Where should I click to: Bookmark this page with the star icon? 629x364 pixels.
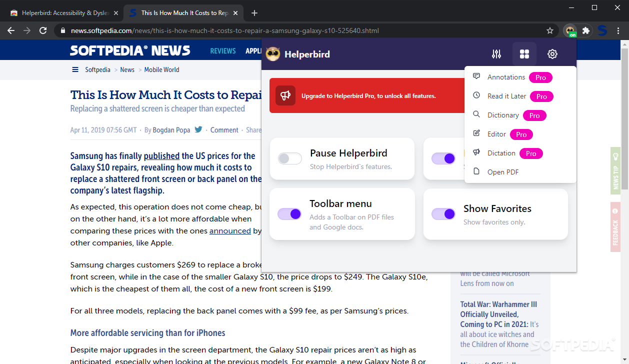coord(550,30)
